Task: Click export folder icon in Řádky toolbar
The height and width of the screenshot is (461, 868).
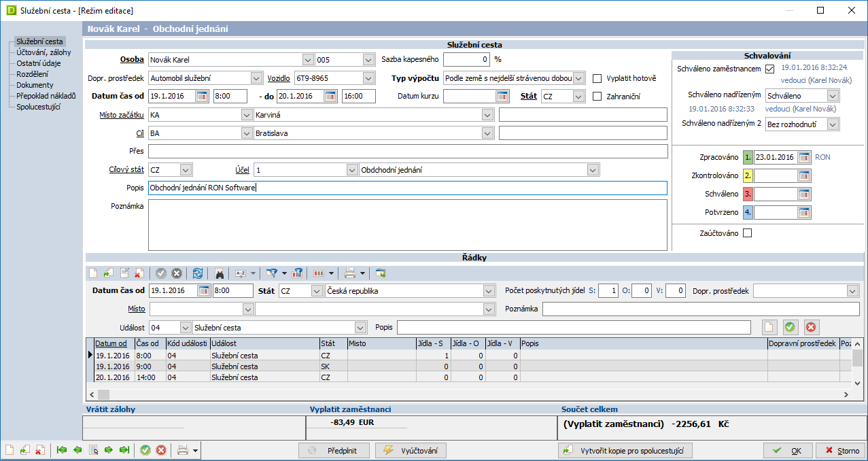Action: point(381,273)
